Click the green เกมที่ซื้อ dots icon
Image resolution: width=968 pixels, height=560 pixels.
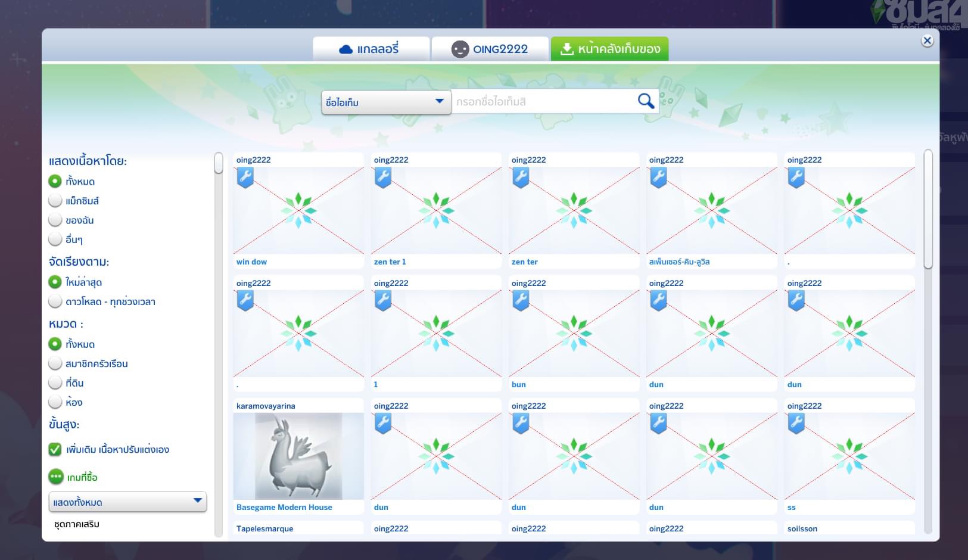click(x=55, y=477)
